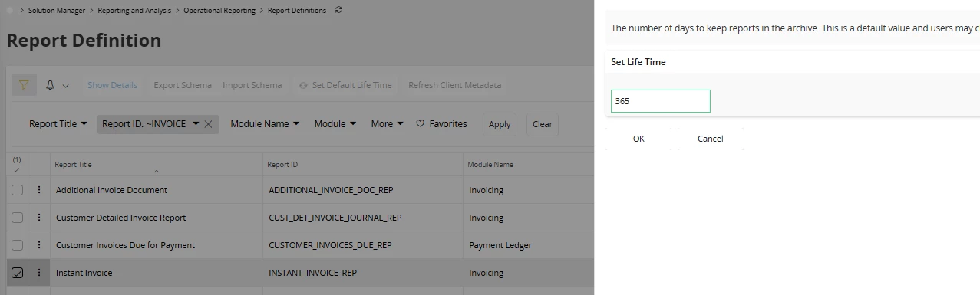The image size is (980, 295).
Task: Go to Report Definitions breadcrumb
Action: pyautogui.click(x=297, y=11)
